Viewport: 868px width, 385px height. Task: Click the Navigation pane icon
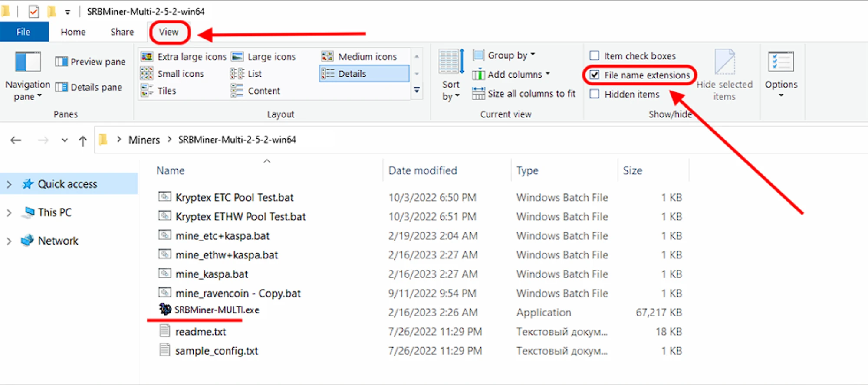tap(27, 62)
